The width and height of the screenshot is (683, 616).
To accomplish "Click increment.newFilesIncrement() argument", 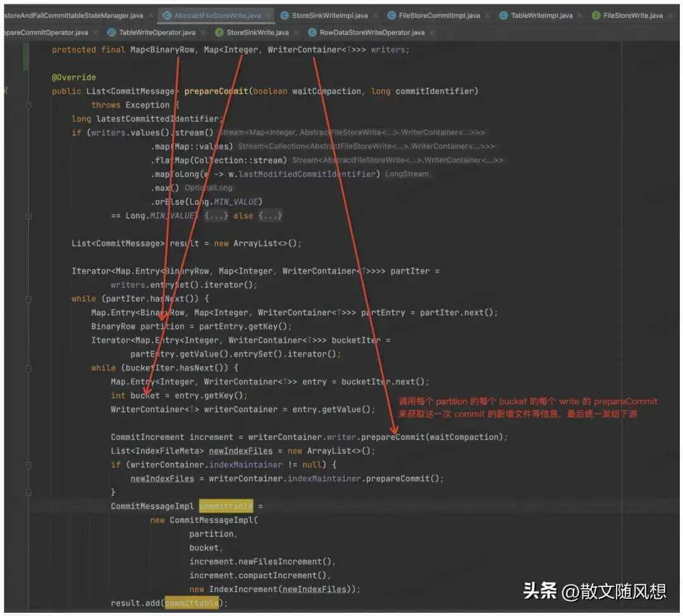I will click(260, 562).
